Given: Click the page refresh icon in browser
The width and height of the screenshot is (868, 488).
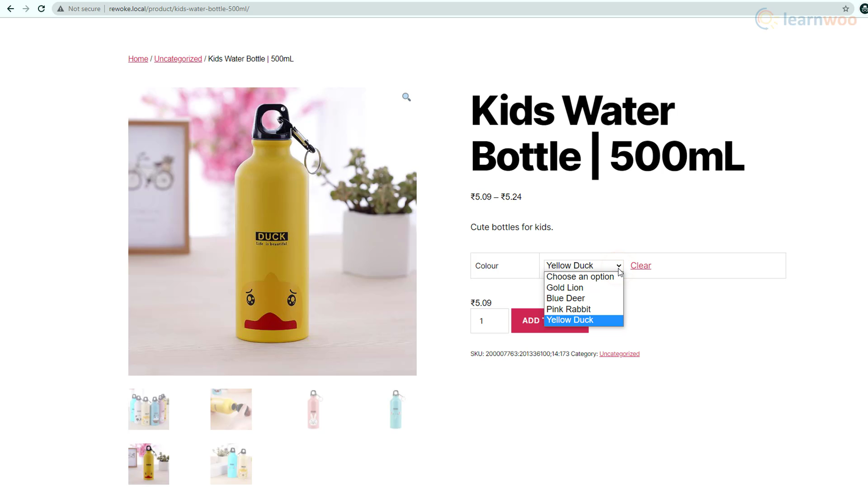Looking at the screenshot, I should (41, 8).
